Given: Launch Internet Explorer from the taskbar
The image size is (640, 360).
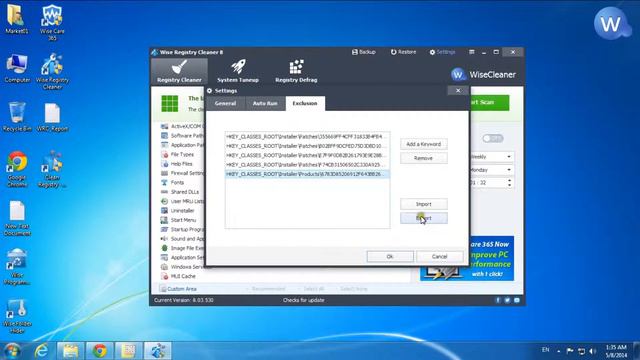Looking at the screenshot, I should 42,351.
